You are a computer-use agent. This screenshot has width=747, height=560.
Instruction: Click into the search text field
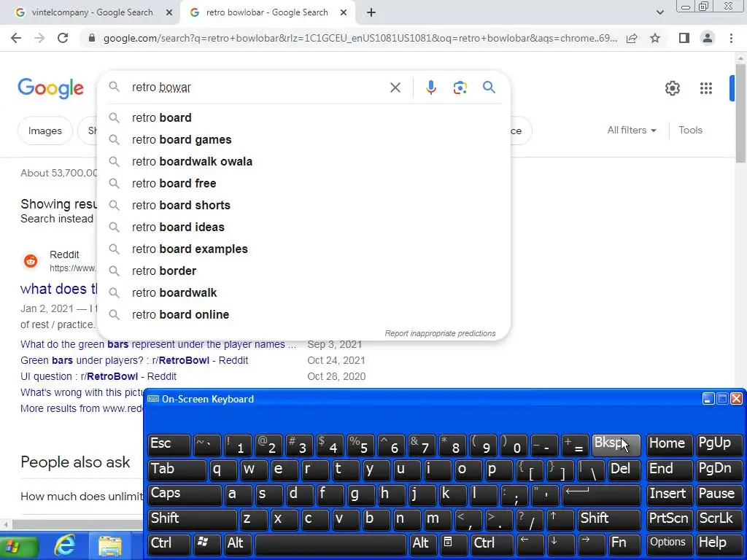(x=258, y=87)
